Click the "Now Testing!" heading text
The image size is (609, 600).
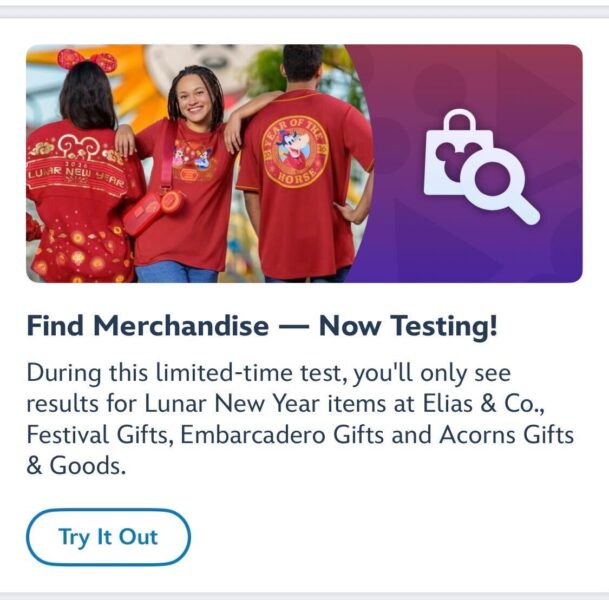[408, 326]
